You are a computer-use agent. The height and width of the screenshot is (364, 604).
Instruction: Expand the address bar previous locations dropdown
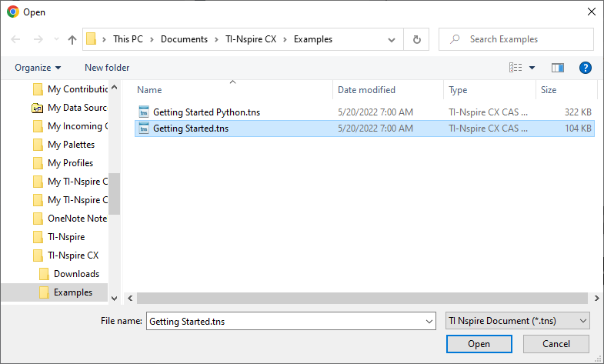[392, 39]
